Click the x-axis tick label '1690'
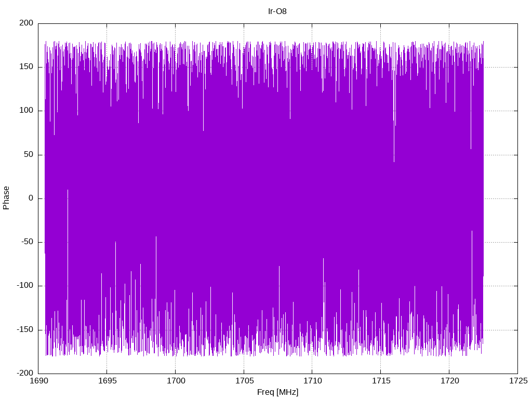Viewport: 532px width, 399px height. point(39,381)
